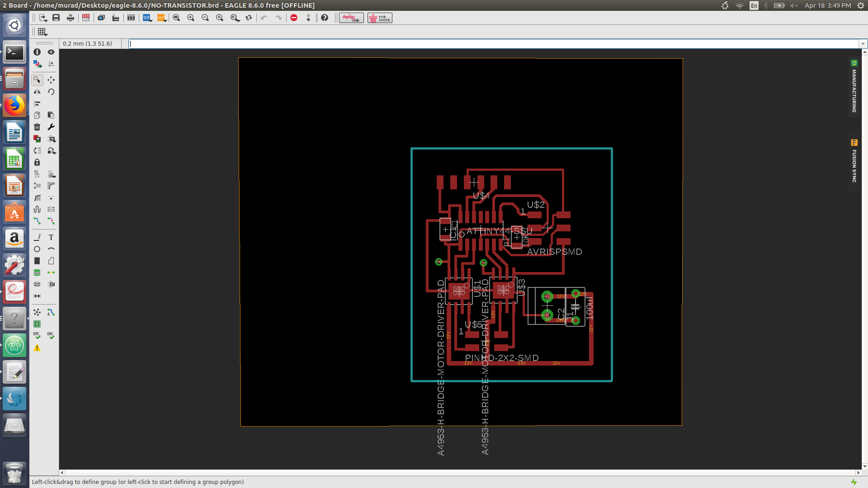Select the Show eye tool
868x488 pixels.
[x=51, y=52]
